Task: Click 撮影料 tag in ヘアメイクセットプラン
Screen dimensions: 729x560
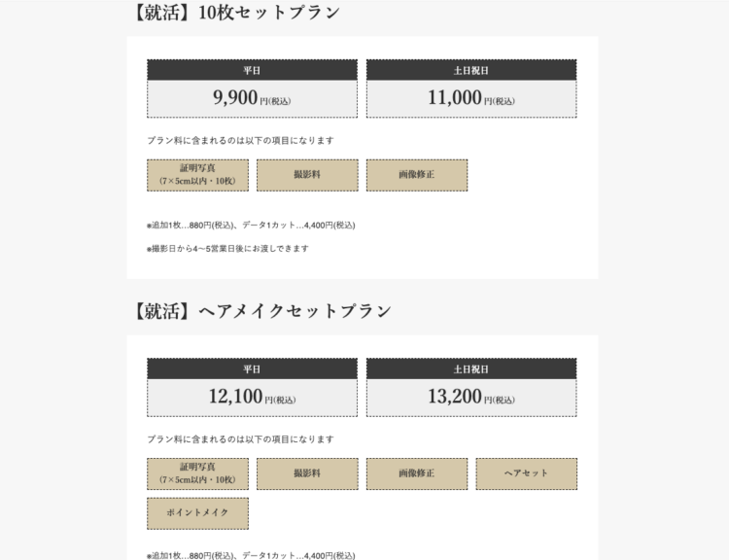Action: (x=307, y=473)
